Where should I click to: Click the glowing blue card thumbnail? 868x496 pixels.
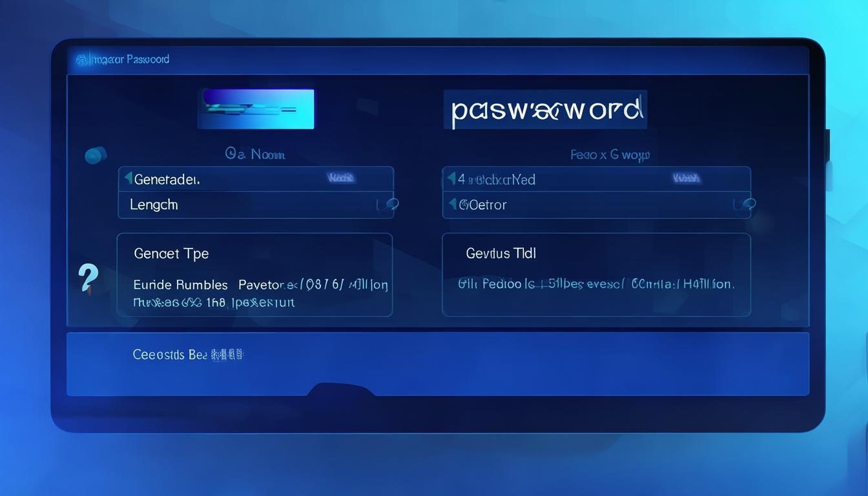point(256,108)
